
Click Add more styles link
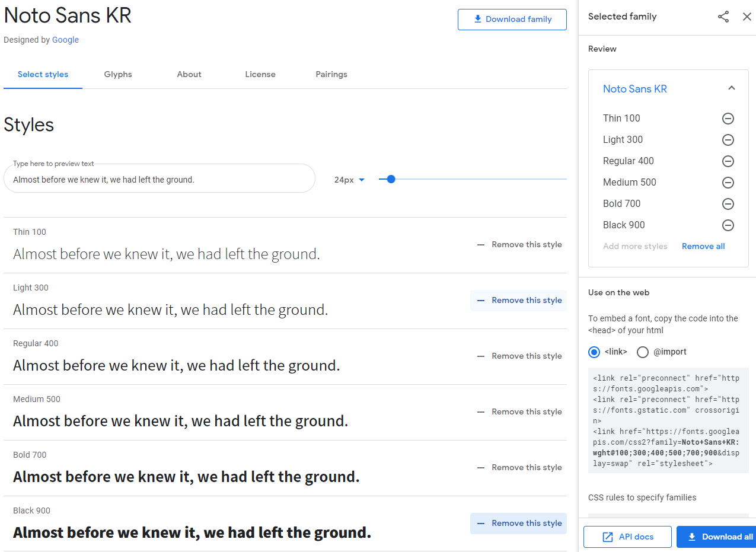[x=635, y=247]
